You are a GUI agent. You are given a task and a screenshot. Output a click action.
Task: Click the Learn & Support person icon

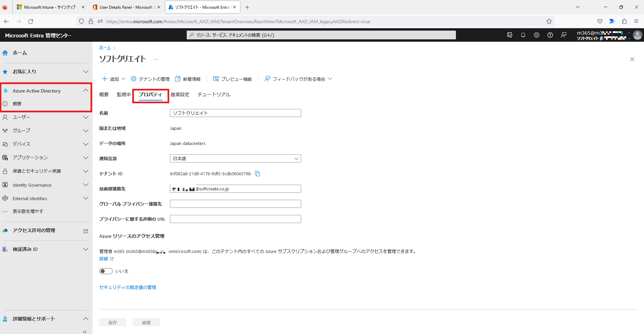(x=5, y=319)
